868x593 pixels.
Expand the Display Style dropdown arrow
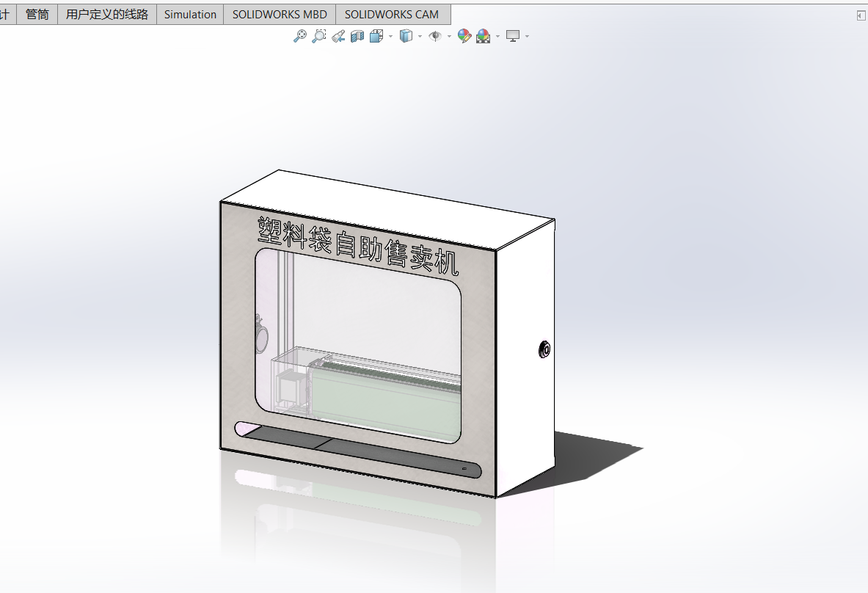pos(420,37)
